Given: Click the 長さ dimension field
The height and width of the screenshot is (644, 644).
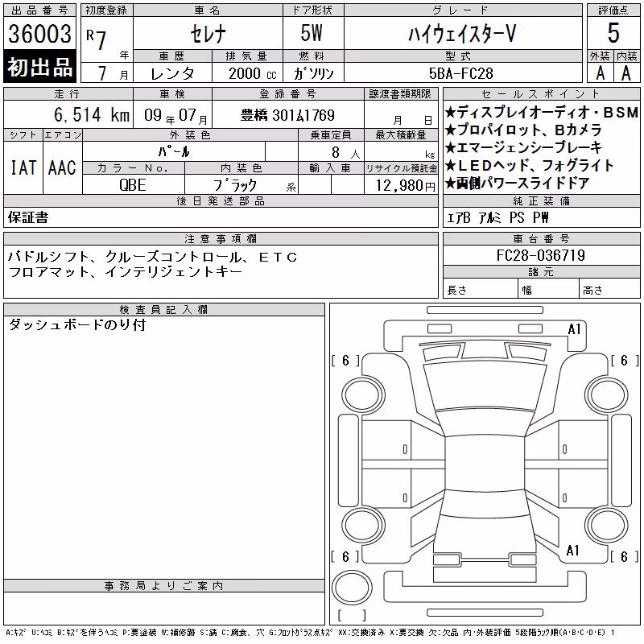Looking at the screenshot, I should (481, 289).
